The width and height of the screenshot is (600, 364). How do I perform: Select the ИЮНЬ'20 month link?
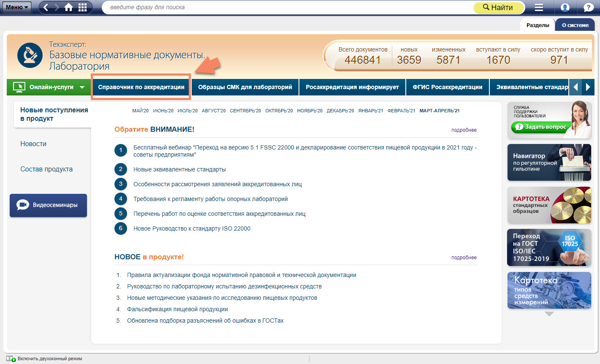tap(163, 111)
